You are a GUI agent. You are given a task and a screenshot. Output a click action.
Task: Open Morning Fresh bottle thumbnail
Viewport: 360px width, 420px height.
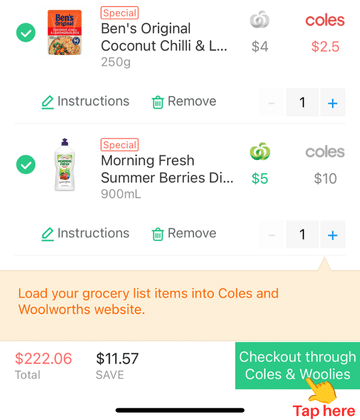65,164
